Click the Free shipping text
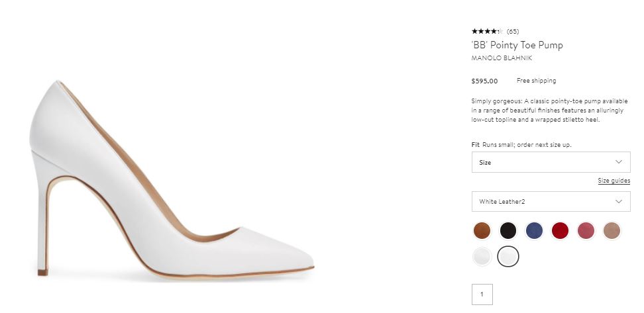Screen dimensions: 644x313 [536, 81]
